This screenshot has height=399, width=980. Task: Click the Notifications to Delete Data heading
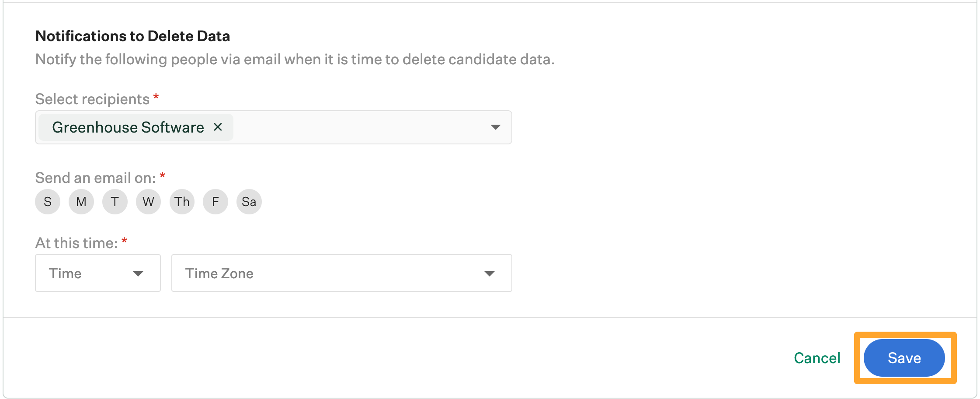(132, 36)
